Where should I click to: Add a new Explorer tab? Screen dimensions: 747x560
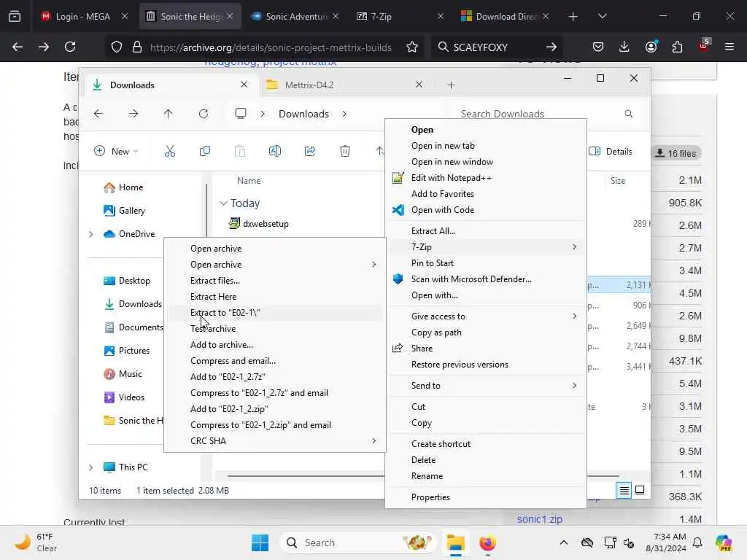tap(451, 85)
